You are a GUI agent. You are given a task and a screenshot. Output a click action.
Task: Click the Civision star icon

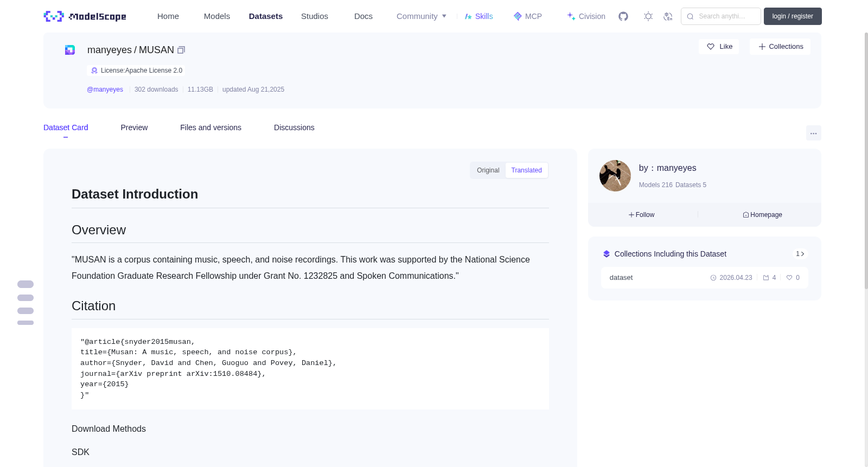[x=571, y=16]
